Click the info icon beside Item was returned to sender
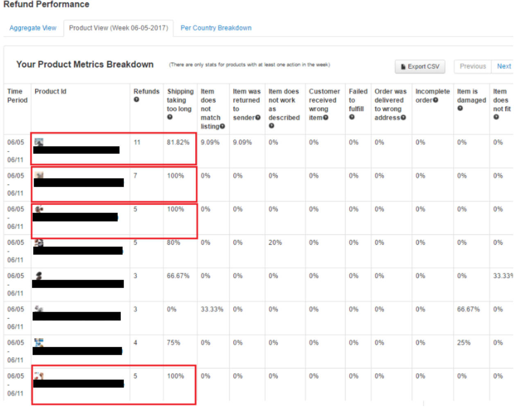The height and width of the screenshot is (411, 532). coord(258,118)
